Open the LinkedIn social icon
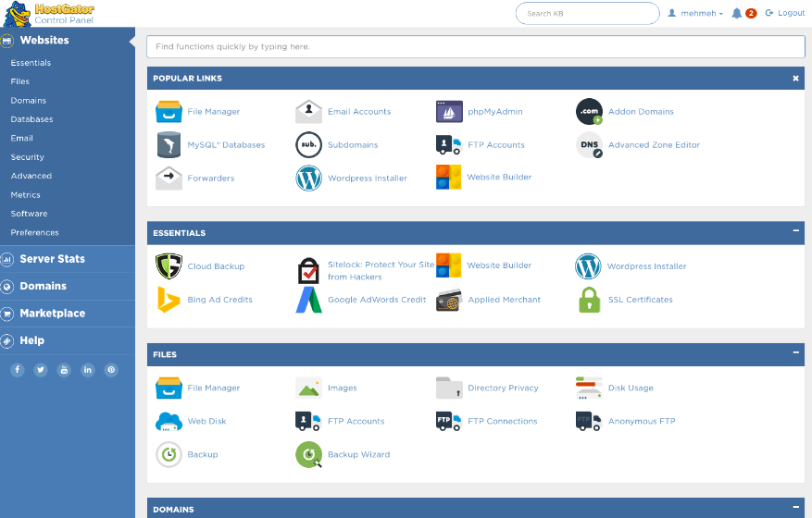 (x=88, y=369)
